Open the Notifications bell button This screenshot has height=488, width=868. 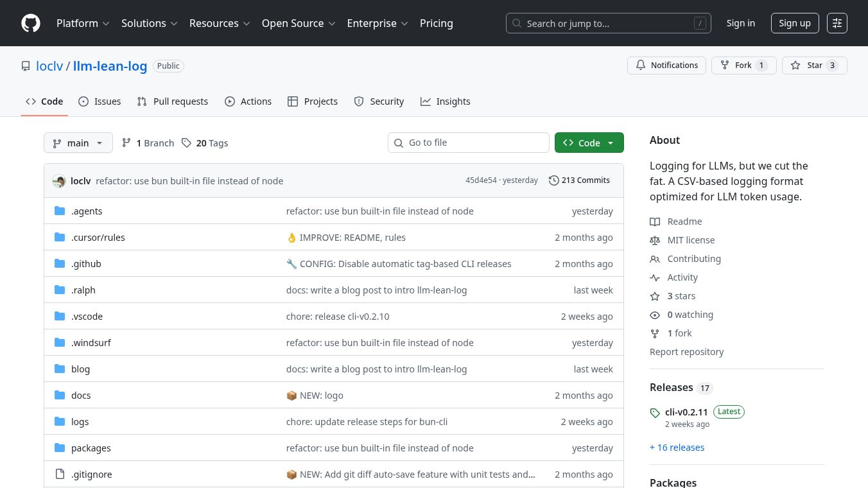click(666, 65)
